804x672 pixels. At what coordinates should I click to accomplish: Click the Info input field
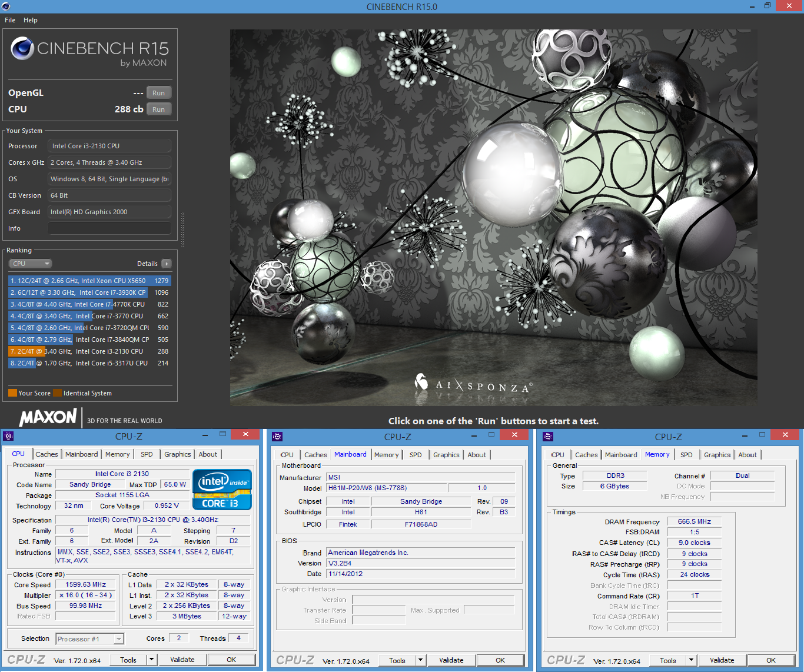click(109, 228)
